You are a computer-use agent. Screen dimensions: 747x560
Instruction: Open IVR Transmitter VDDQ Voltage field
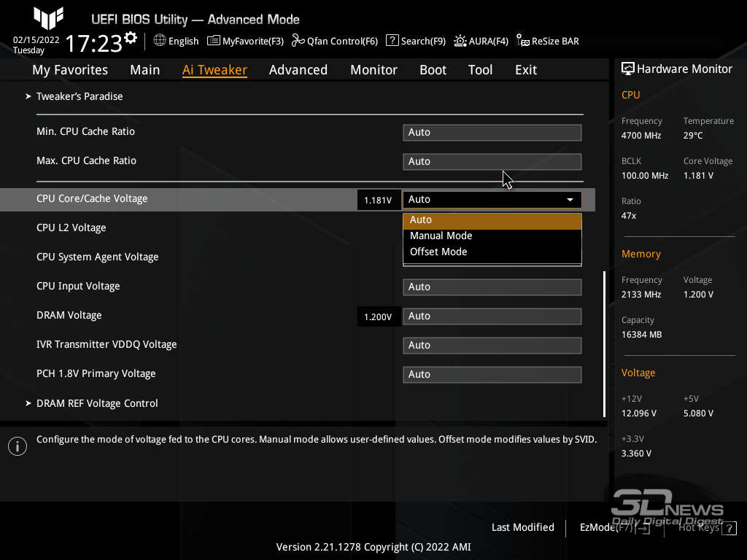[492, 345]
